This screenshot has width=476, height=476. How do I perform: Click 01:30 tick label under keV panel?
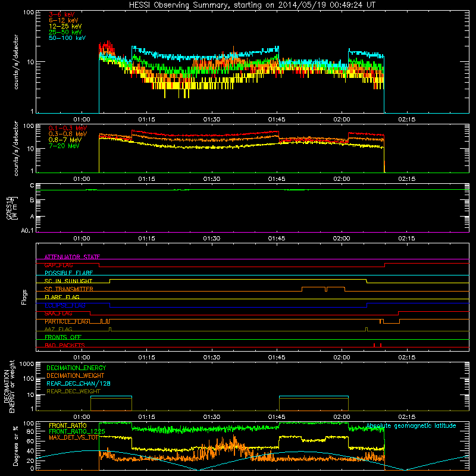(x=212, y=120)
